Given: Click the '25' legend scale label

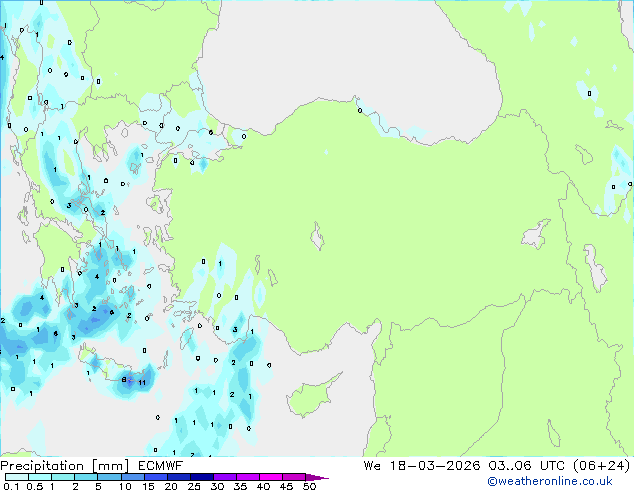Looking at the screenshot, I should (194, 486).
